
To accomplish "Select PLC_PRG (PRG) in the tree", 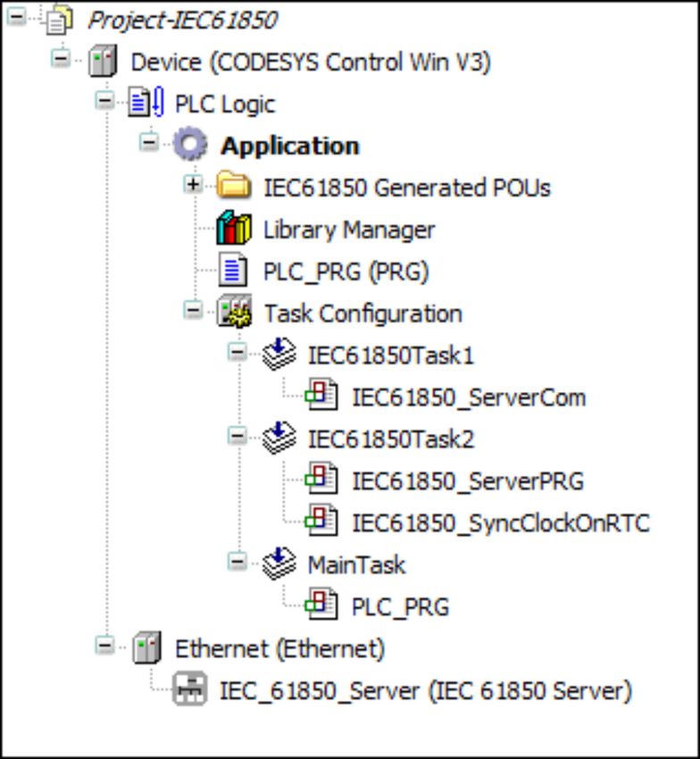I will coord(346,271).
